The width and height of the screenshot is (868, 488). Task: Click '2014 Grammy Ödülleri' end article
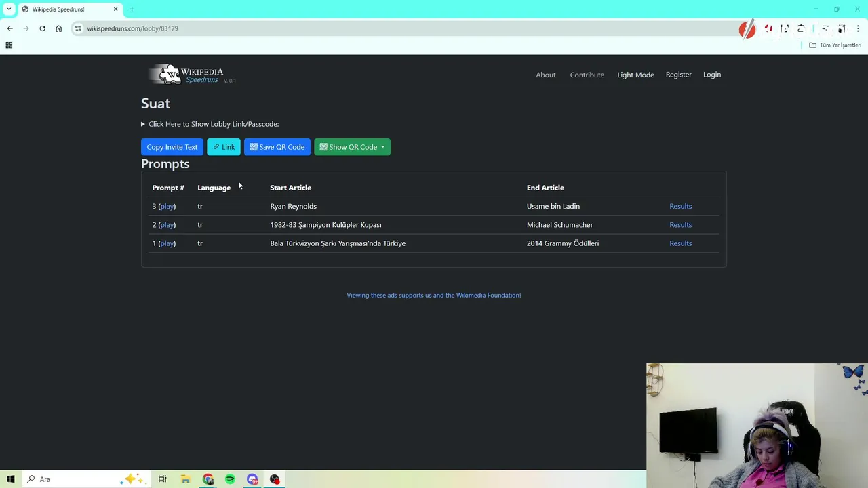(563, 243)
